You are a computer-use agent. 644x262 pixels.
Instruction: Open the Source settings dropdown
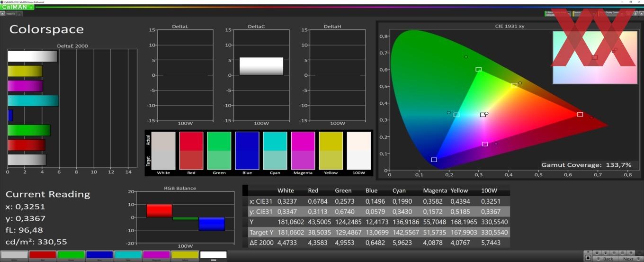(584, 13)
